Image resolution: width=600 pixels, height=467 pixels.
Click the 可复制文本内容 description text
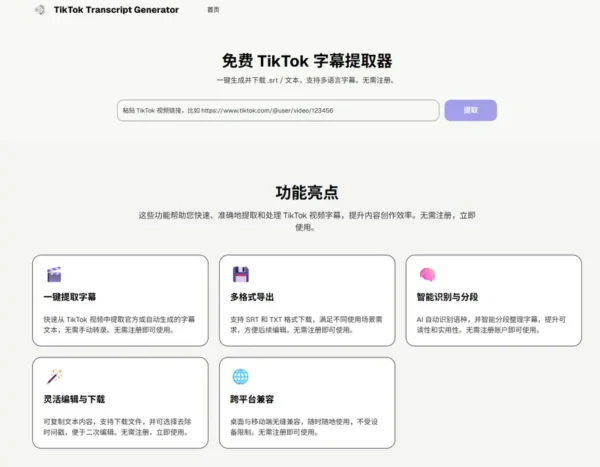117,427
